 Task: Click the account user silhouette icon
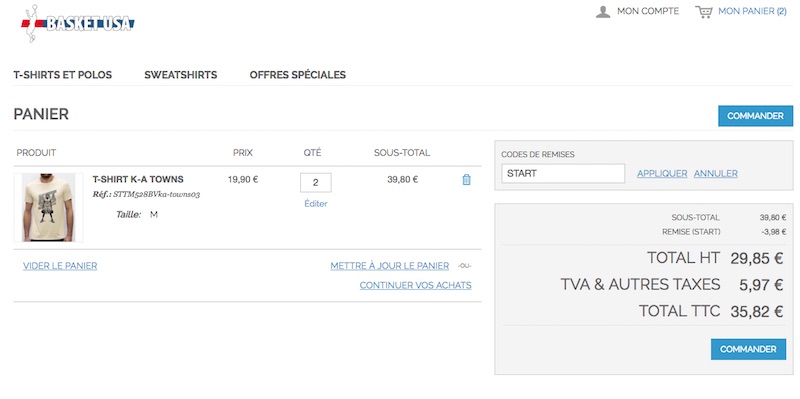(603, 12)
